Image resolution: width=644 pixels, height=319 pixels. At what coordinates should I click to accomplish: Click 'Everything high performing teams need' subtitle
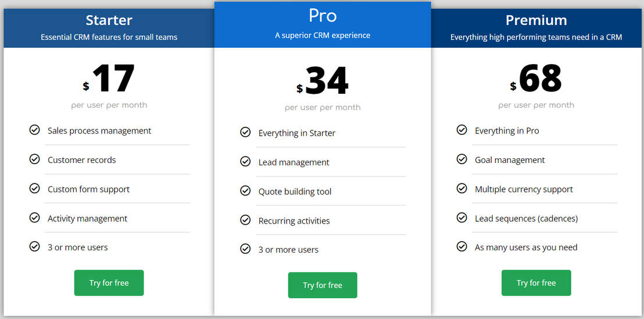(536, 37)
